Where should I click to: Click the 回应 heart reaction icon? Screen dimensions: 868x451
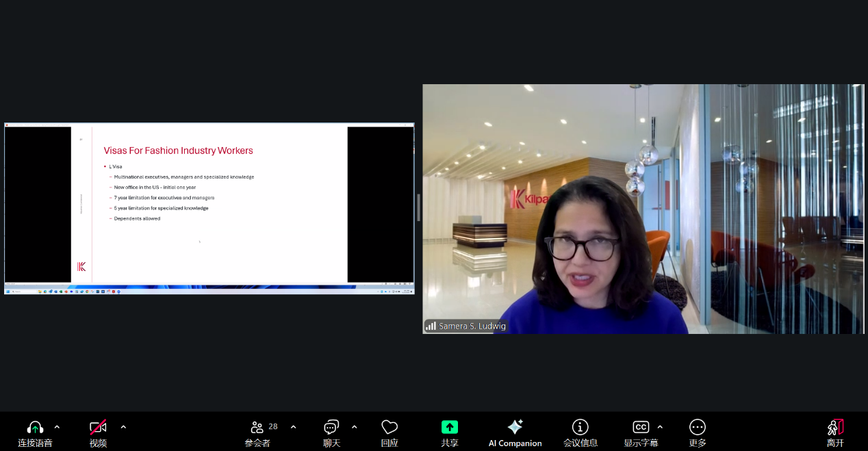390,428
